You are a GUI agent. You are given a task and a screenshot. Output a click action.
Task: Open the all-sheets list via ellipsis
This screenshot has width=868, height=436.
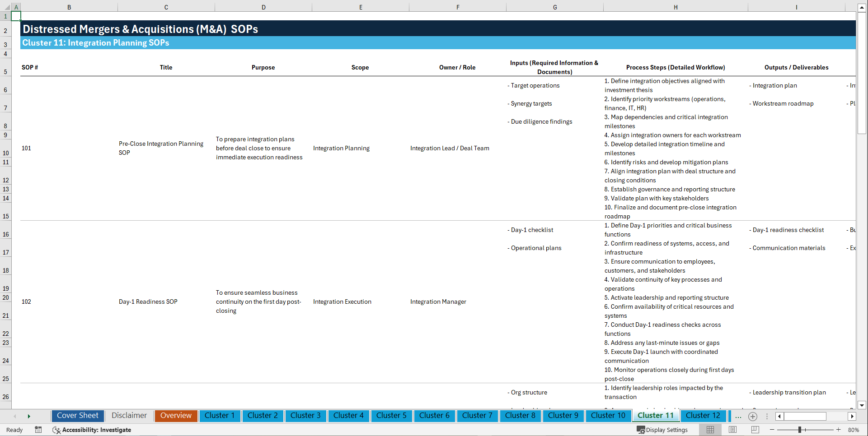click(x=738, y=416)
